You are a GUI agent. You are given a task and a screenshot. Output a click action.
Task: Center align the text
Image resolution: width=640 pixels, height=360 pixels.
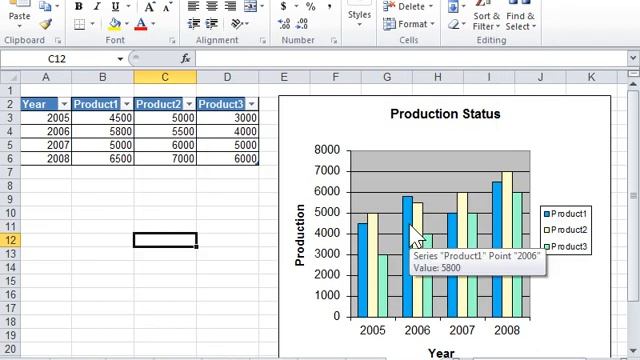point(211,6)
